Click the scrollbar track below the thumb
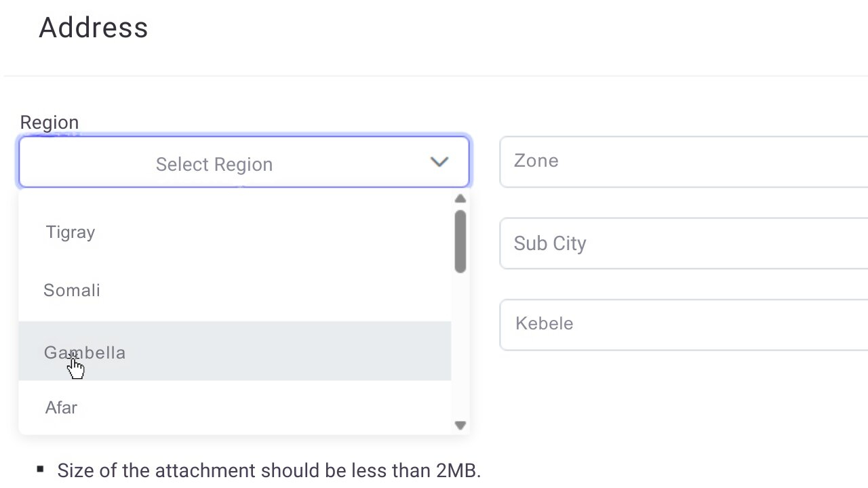The width and height of the screenshot is (868, 488). click(460, 346)
